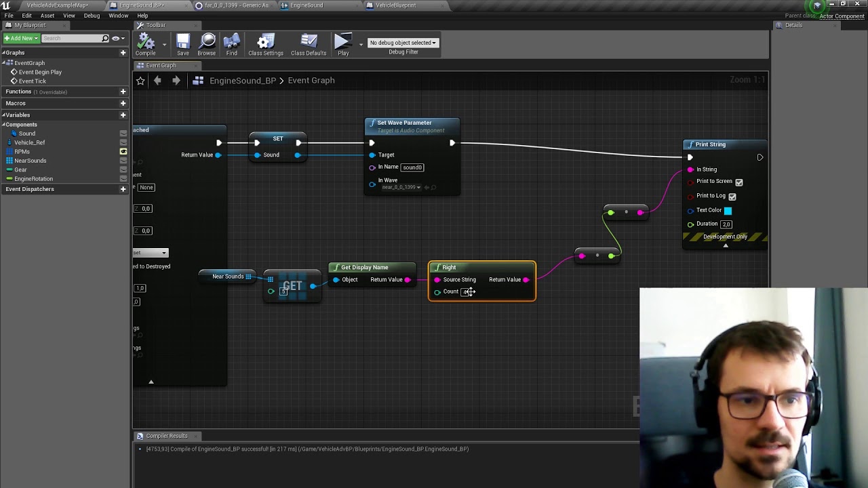
Task: Switch to VehicleAdvExampleMap tab
Action: (x=57, y=5)
